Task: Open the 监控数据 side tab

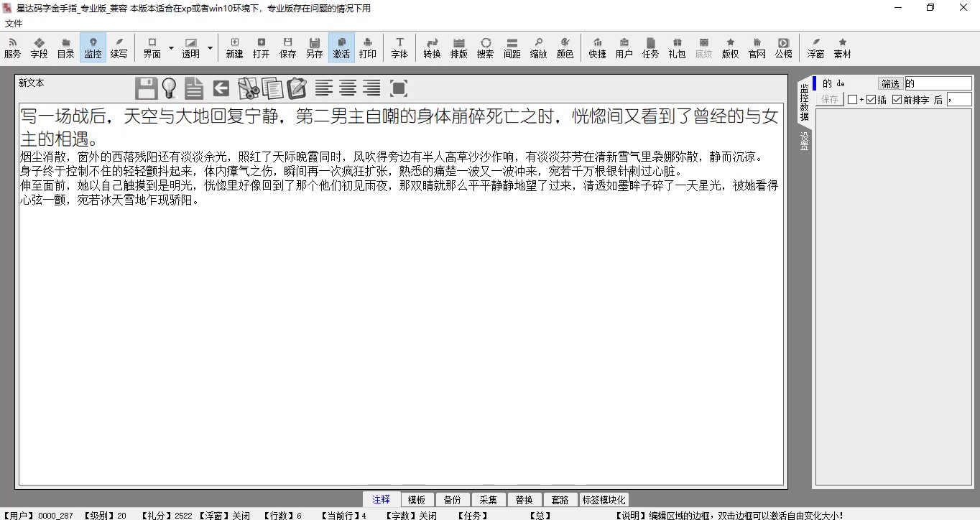Action: coord(804,102)
